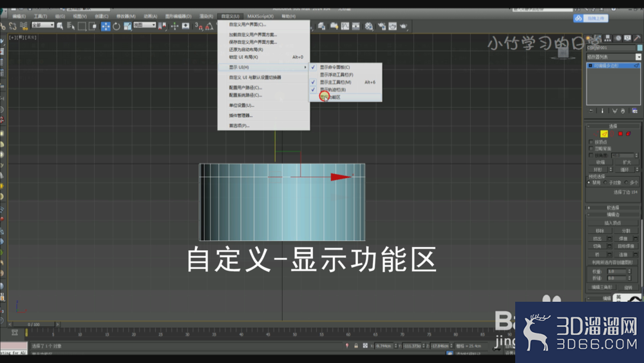Select the 子对象 preview selection radio

(605, 182)
